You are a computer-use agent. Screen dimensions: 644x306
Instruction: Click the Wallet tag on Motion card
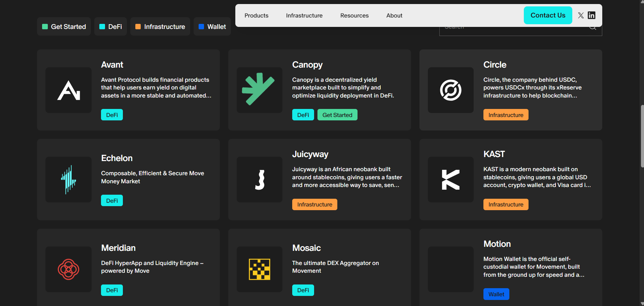point(496,294)
